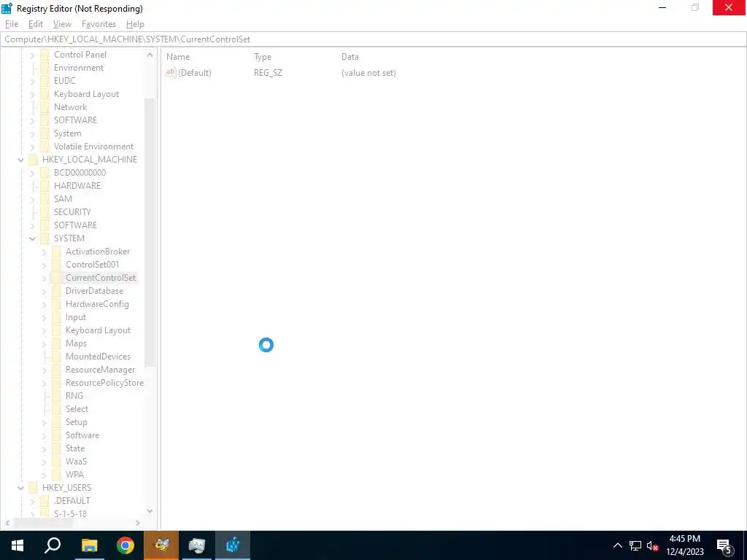Open the Help menu
Viewport: 747px width, 560px height.
135,24
